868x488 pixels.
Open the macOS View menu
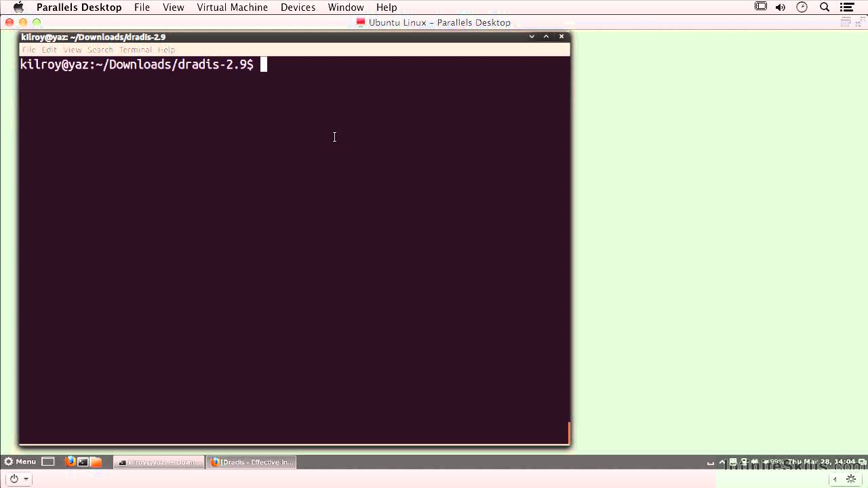pos(174,7)
